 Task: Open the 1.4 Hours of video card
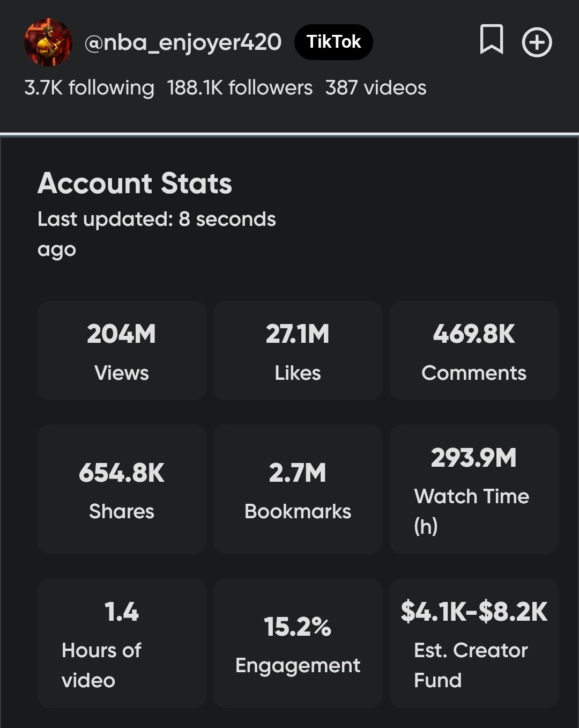(x=122, y=643)
